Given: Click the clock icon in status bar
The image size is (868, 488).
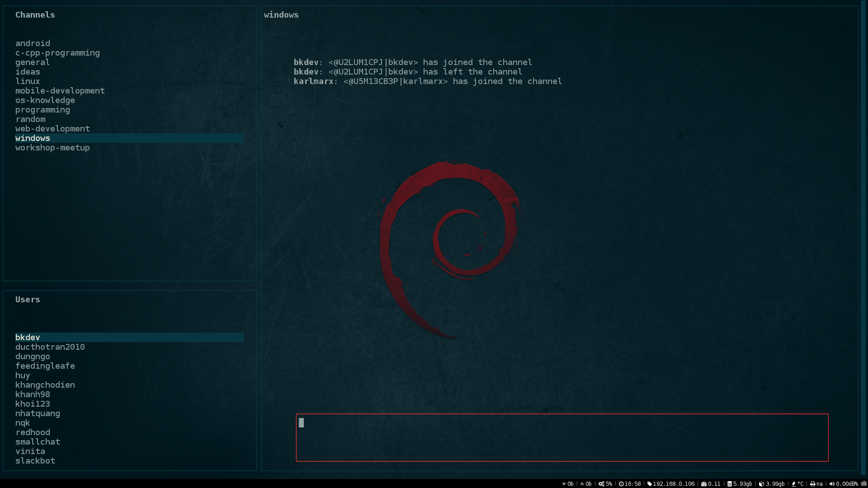Looking at the screenshot, I should 621,484.
